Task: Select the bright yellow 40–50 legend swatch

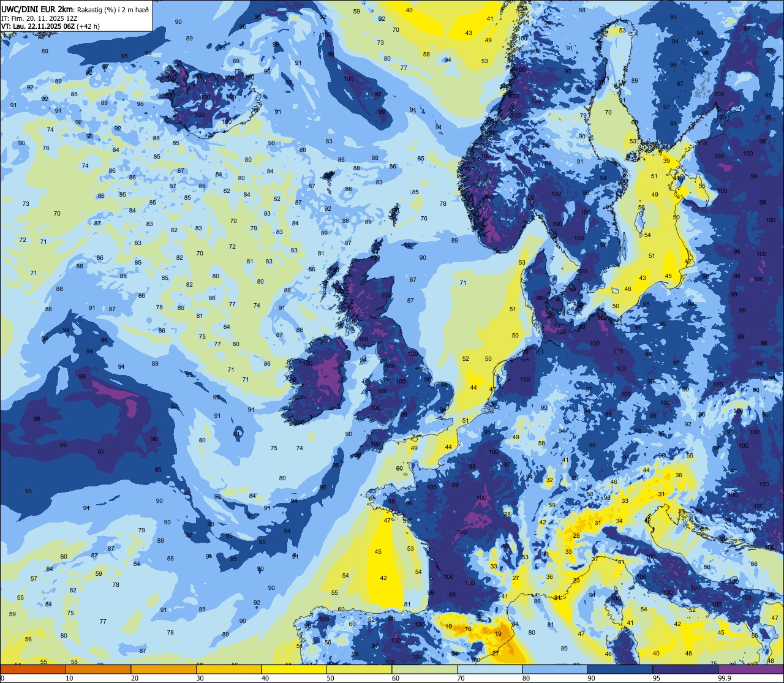Action: point(293,670)
